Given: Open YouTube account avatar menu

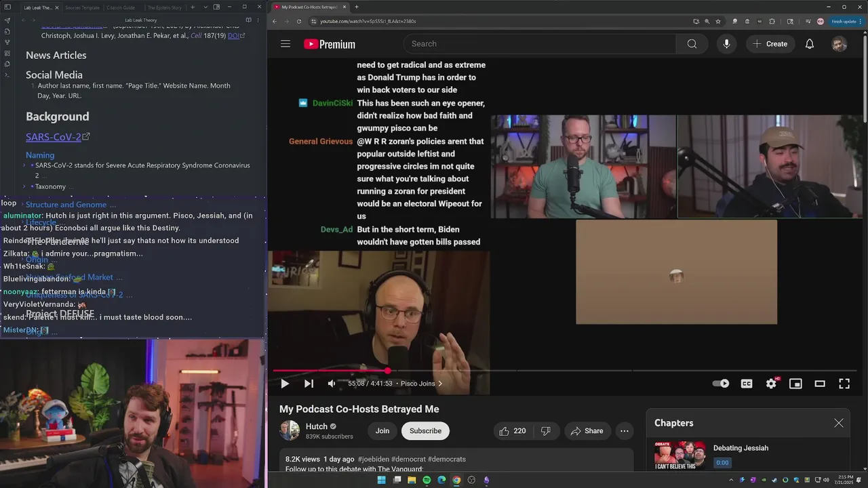Looking at the screenshot, I should (x=840, y=44).
